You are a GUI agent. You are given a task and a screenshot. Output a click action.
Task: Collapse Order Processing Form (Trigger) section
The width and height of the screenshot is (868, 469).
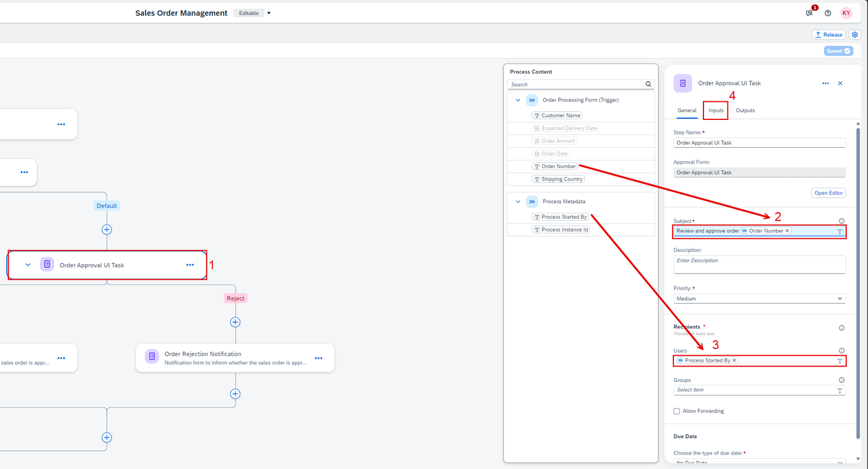(x=518, y=100)
